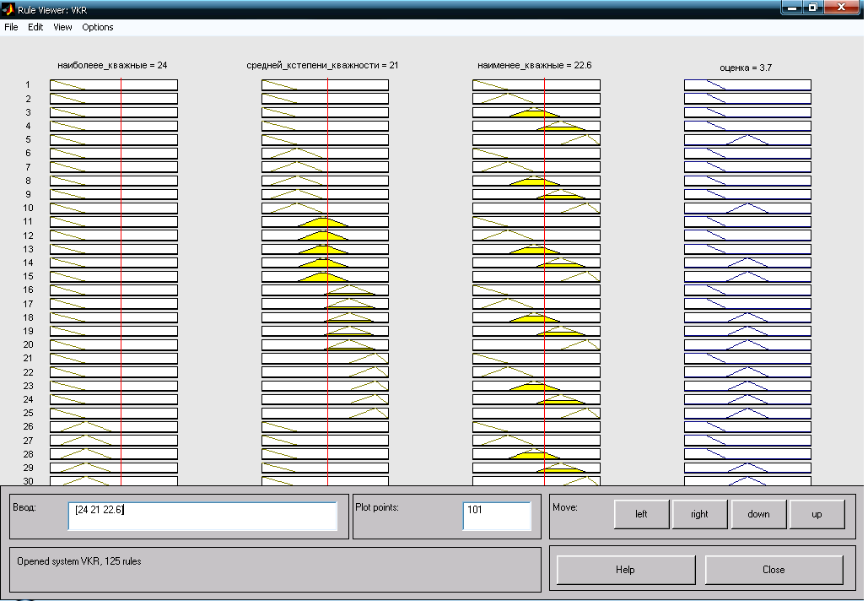The image size is (868, 601).
Task: Click the down move button
Action: (x=758, y=514)
